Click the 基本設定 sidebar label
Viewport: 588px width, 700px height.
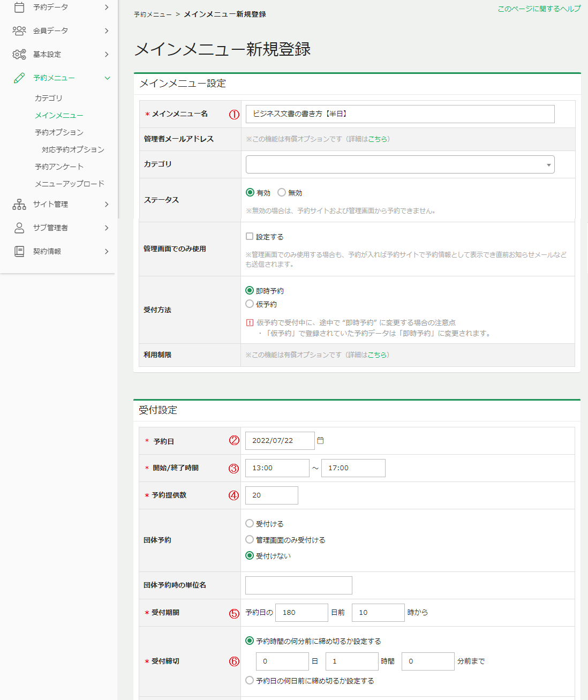click(x=47, y=54)
